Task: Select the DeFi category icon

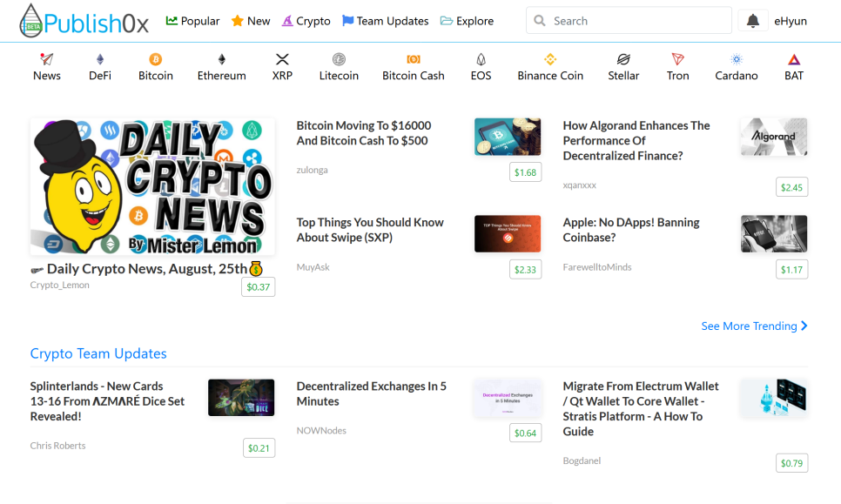Action: (100, 59)
